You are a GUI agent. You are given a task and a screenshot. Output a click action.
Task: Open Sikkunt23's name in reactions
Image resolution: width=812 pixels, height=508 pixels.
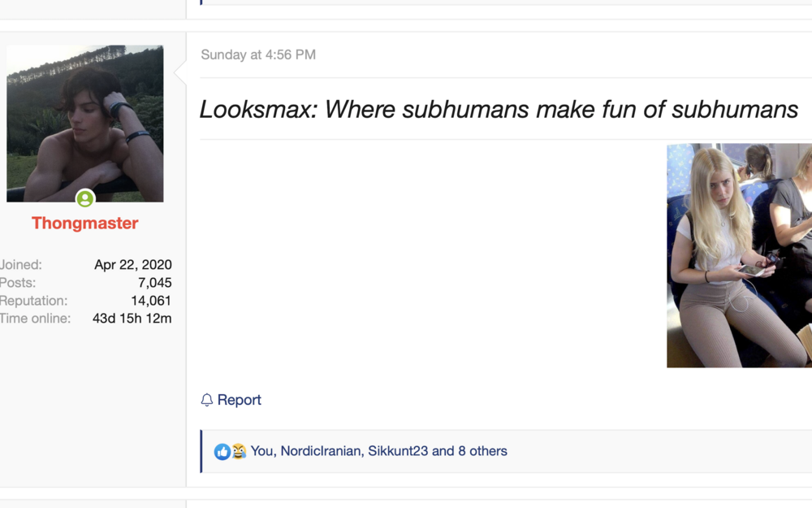[398, 451]
